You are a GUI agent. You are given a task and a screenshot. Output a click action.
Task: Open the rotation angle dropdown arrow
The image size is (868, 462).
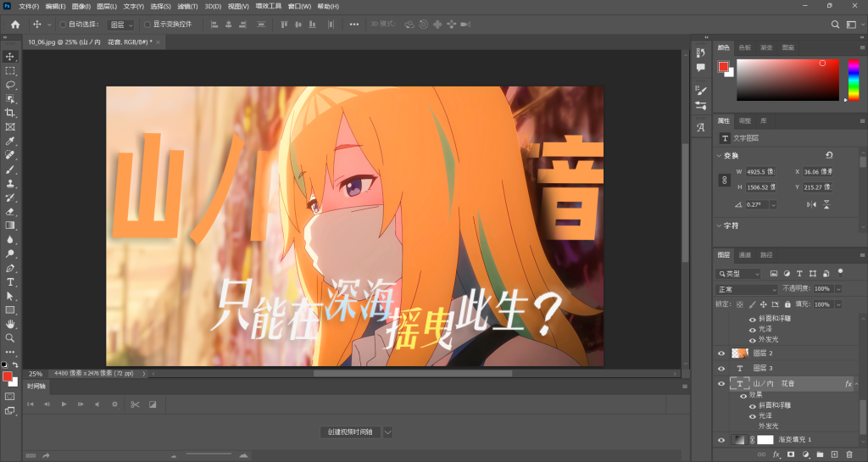(x=773, y=204)
